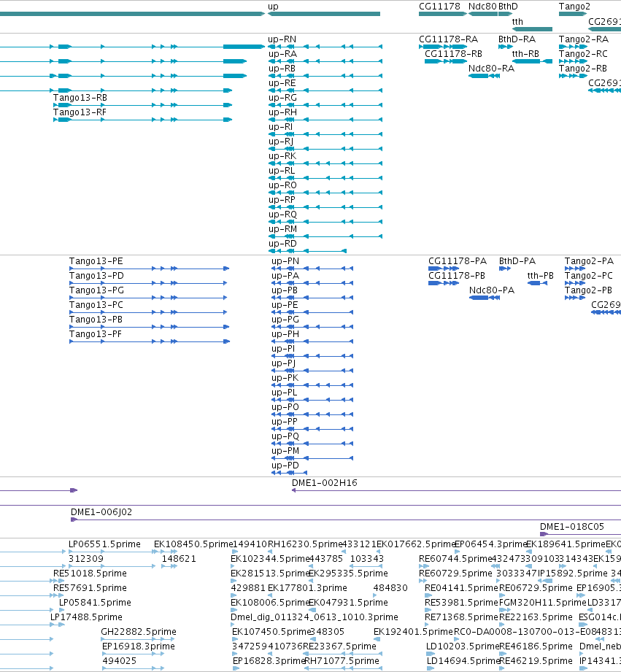Select the 'up' gene bar
Viewport: 621px width, 672px height.
point(324,14)
